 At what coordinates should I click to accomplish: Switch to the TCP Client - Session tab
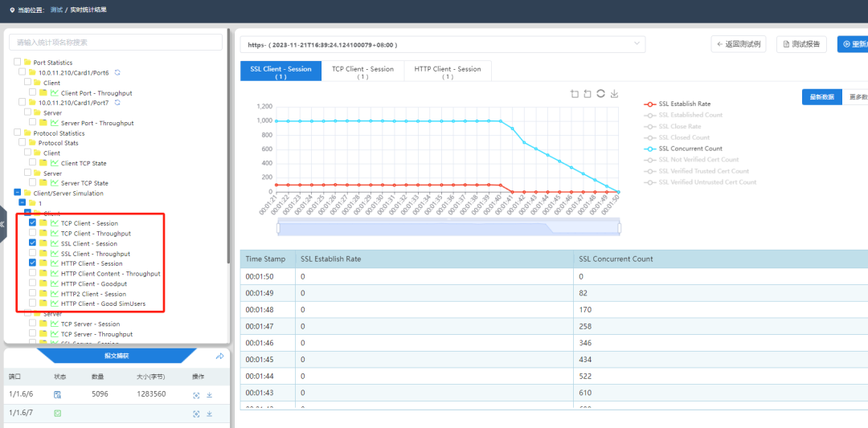362,72
